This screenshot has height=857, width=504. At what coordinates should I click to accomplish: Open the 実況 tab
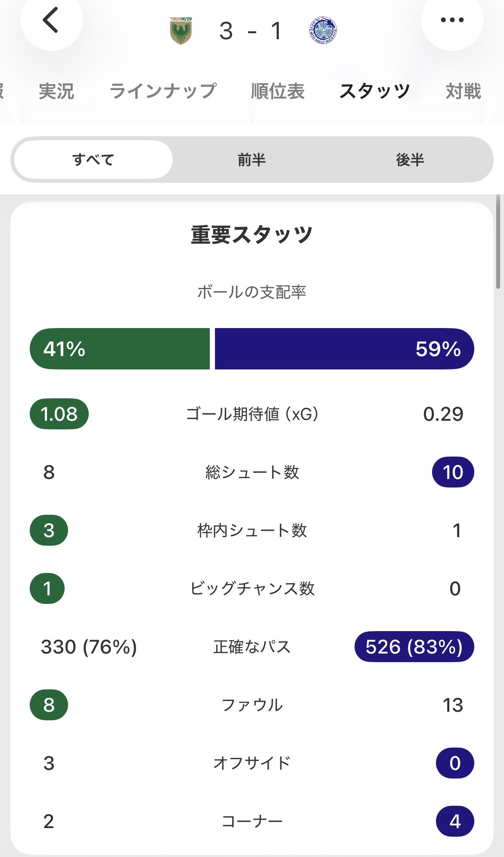pyautogui.click(x=56, y=91)
